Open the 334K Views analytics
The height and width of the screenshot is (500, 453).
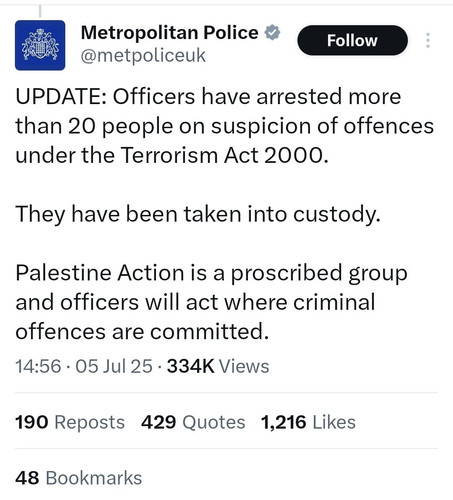pos(218,366)
